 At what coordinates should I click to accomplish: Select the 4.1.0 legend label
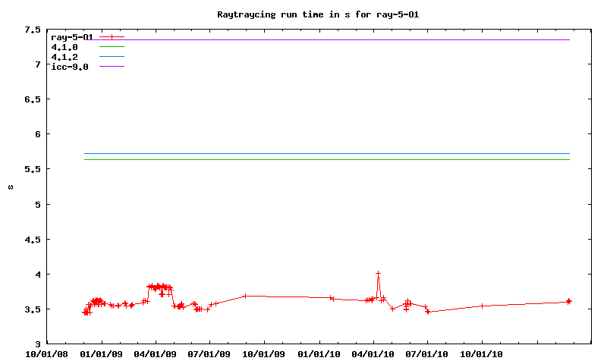(x=64, y=46)
